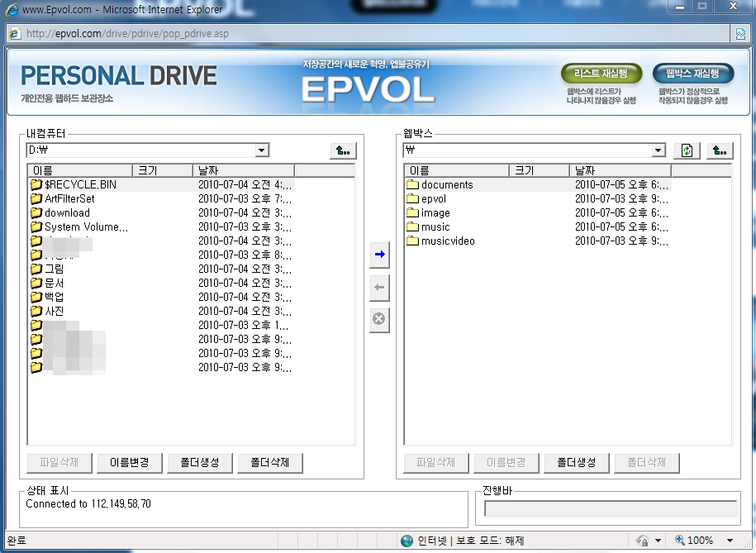
Task: Select the epvol folder icon in the web box
Action: 413,199
